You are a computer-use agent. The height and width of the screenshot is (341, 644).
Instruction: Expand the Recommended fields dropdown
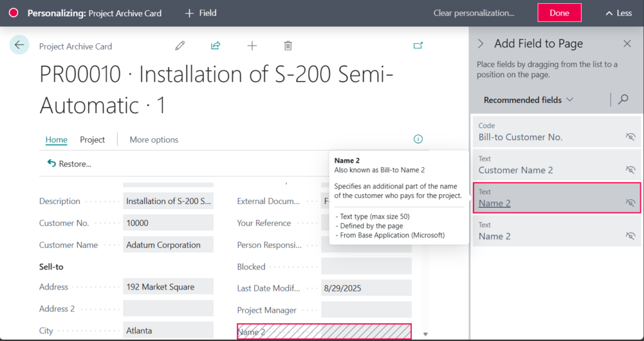tap(528, 100)
